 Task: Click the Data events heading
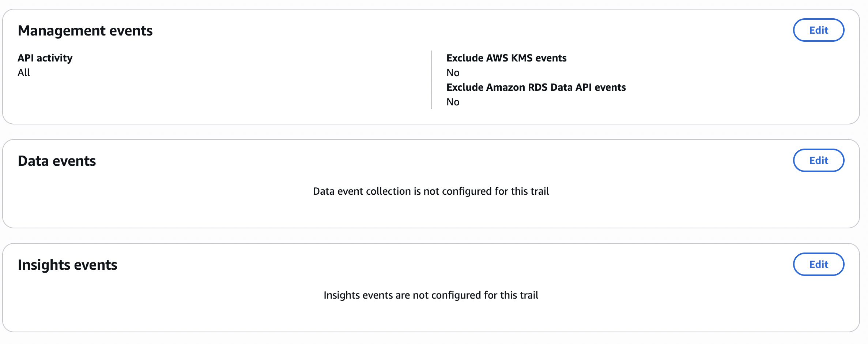57,161
